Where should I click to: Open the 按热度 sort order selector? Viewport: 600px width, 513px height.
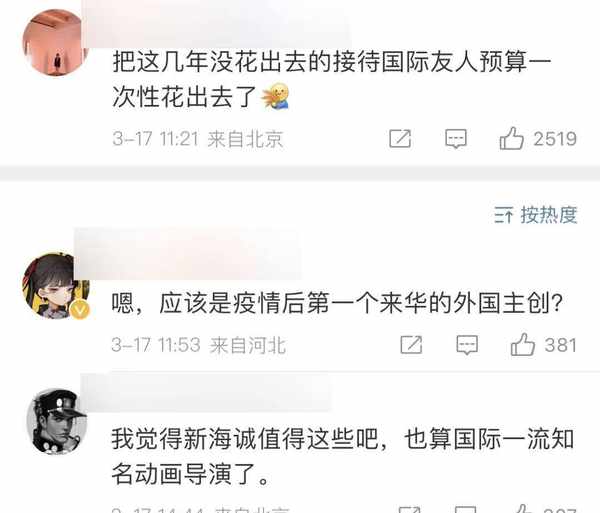(535, 215)
